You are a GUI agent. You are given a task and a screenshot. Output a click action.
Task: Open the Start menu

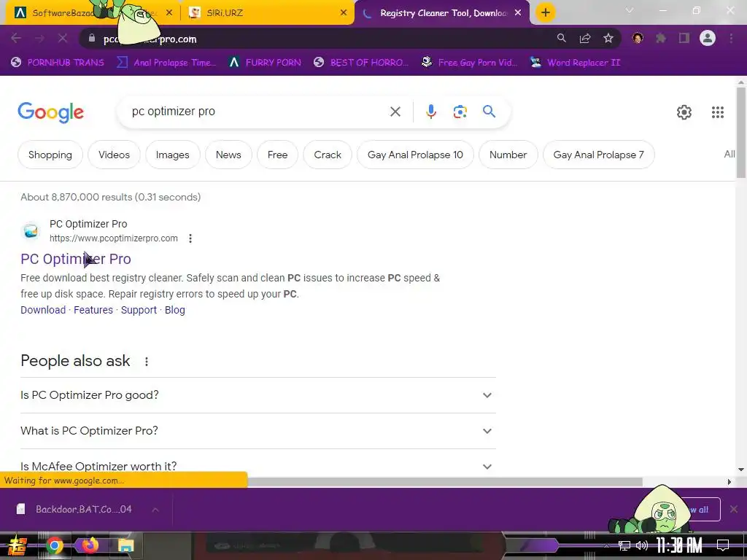(18, 545)
